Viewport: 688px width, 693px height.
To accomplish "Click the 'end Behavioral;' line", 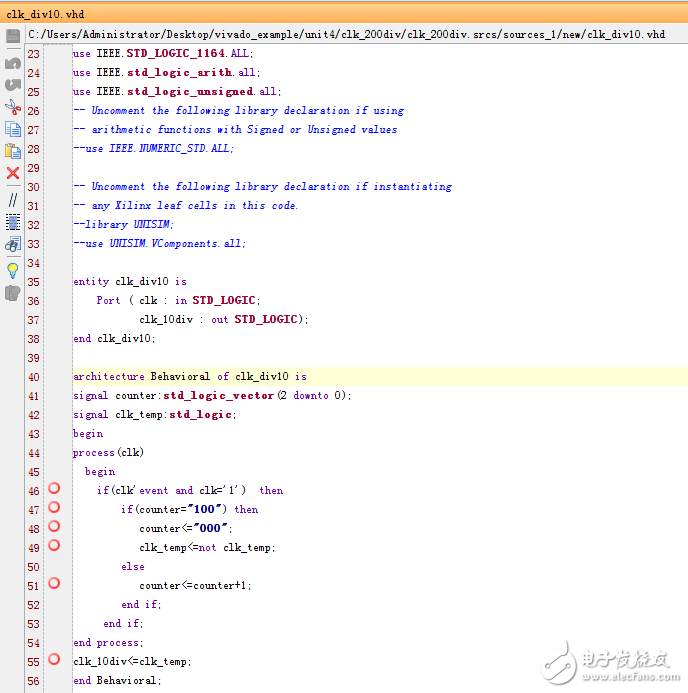I will pos(117,681).
